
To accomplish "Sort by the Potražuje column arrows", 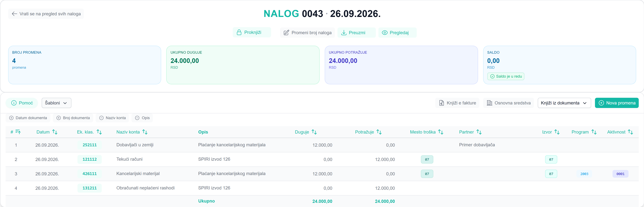I will [379, 132].
